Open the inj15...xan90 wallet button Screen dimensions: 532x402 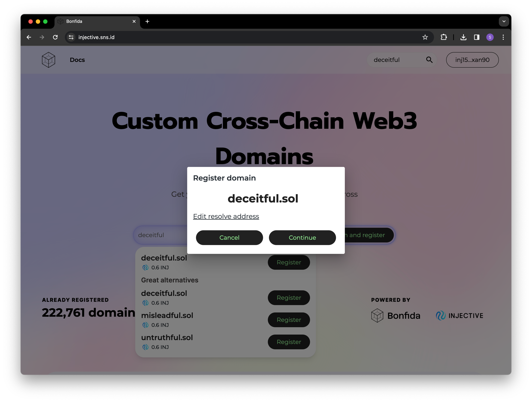tap(472, 60)
